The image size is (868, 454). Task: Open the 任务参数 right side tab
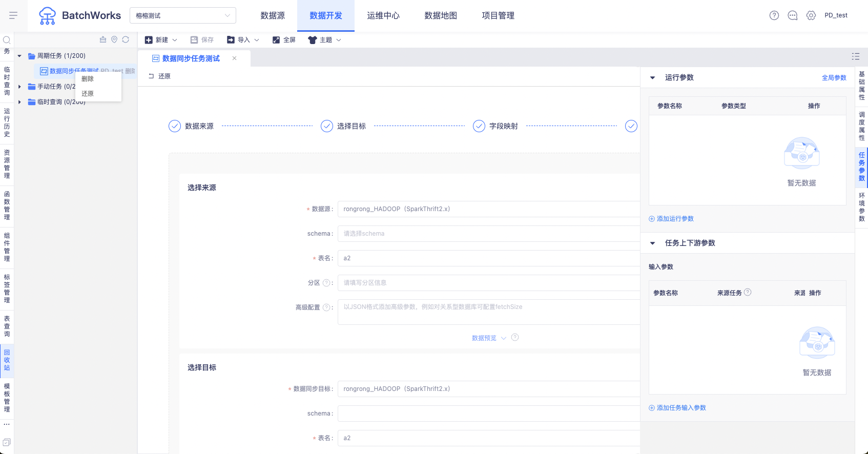point(862,167)
